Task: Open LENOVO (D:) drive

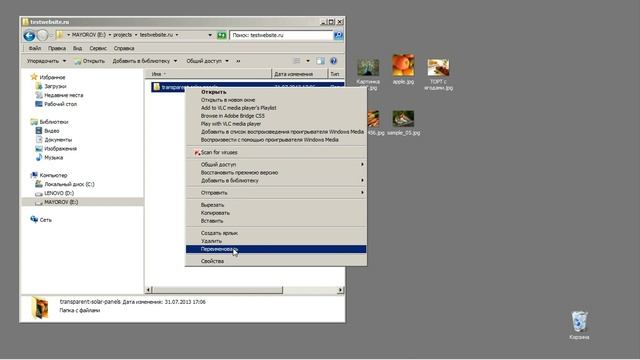Action: tap(54, 193)
